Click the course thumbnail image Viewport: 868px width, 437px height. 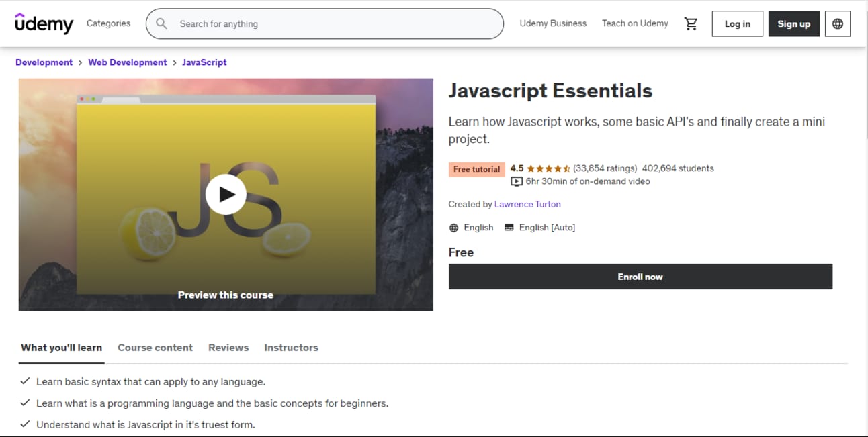pos(226,195)
